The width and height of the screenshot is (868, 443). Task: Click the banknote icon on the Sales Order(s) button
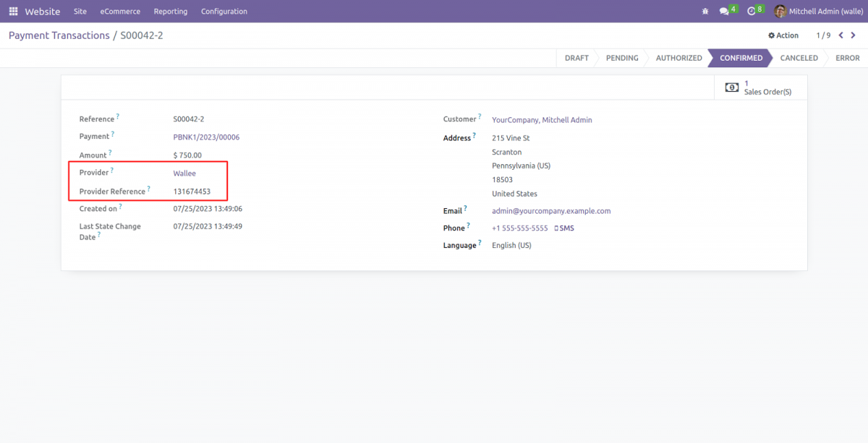click(x=731, y=87)
